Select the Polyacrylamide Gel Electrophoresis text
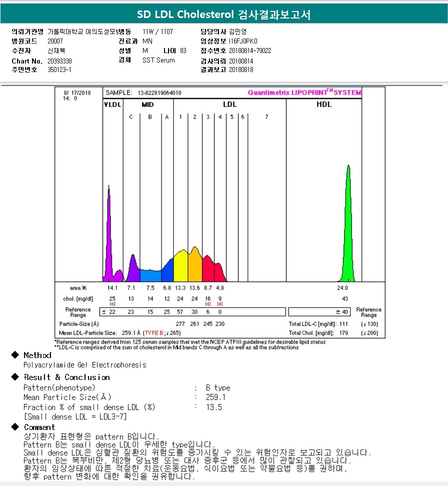The width and height of the screenshot is (448, 486). (85, 365)
